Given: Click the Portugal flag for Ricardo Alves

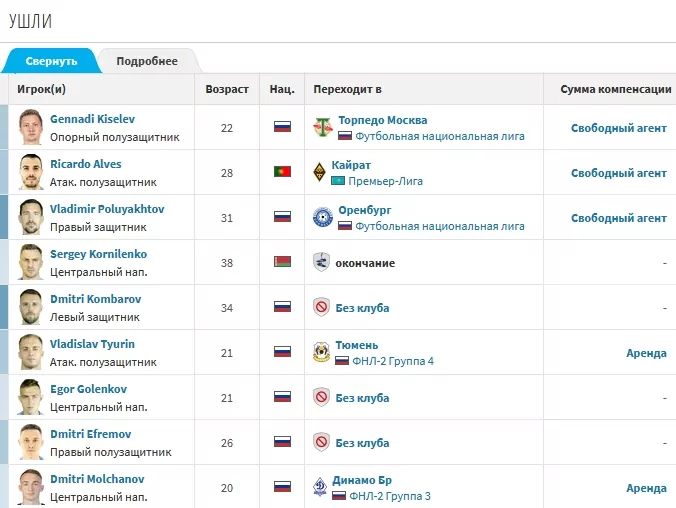Looking at the screenshot, I should coord(282,172).
